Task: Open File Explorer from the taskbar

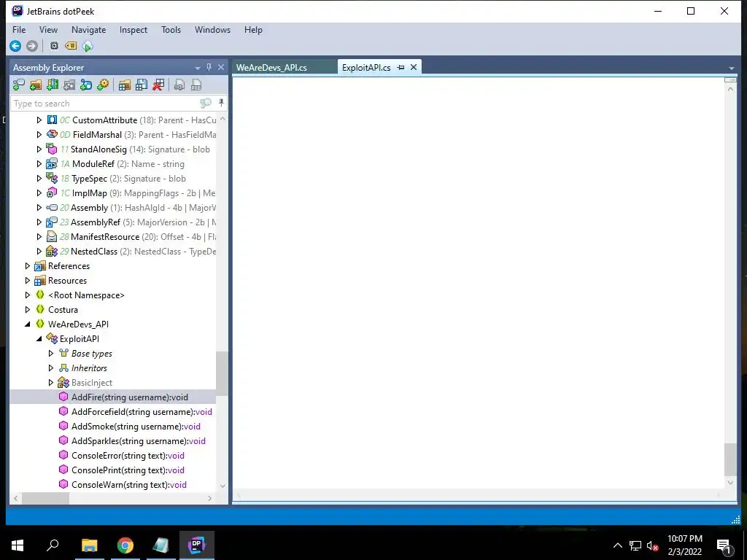Action: (x=89, y=545)
